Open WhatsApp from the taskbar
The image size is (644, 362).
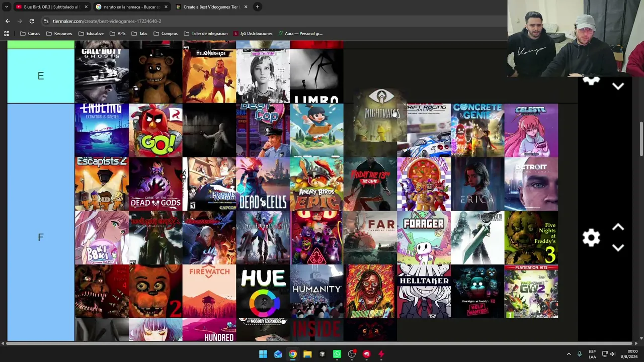pos(337,354)
